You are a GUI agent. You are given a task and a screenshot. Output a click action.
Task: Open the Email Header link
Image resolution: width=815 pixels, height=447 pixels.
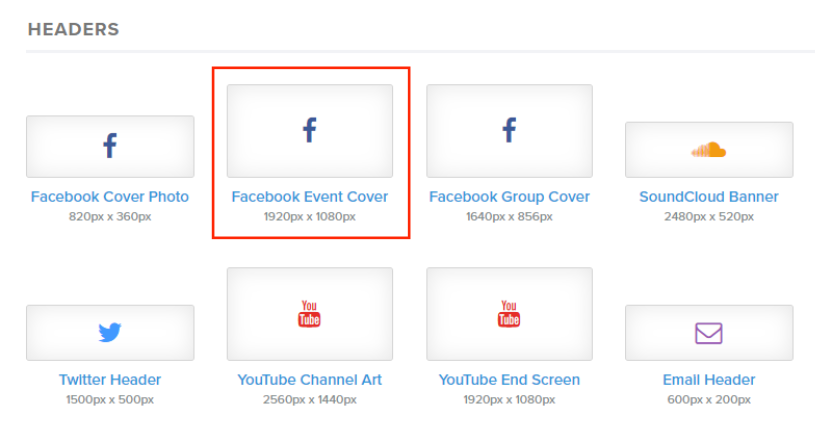point(709,379)
